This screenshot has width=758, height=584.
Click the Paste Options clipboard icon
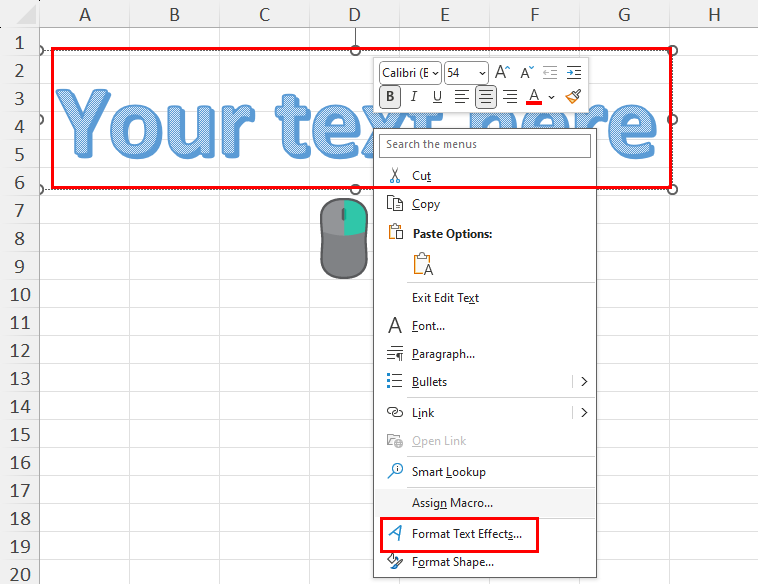point(395,232)
